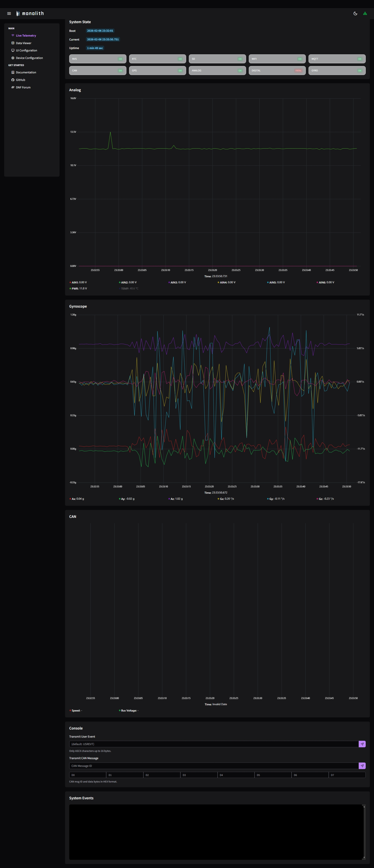Click the green network status icon
The image size is (374, 868).
[x=365, y=13]
